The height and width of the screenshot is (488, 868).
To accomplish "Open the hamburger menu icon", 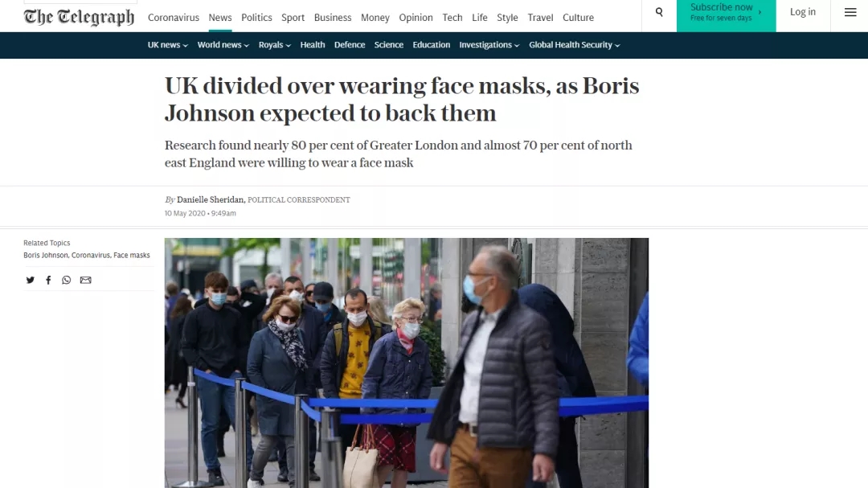I will point(850,12).
